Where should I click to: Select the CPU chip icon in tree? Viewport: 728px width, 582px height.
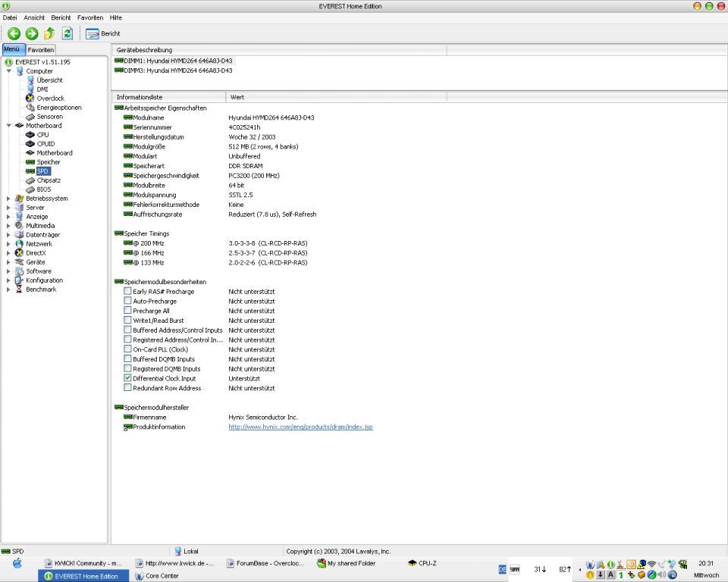pos(30,135)
